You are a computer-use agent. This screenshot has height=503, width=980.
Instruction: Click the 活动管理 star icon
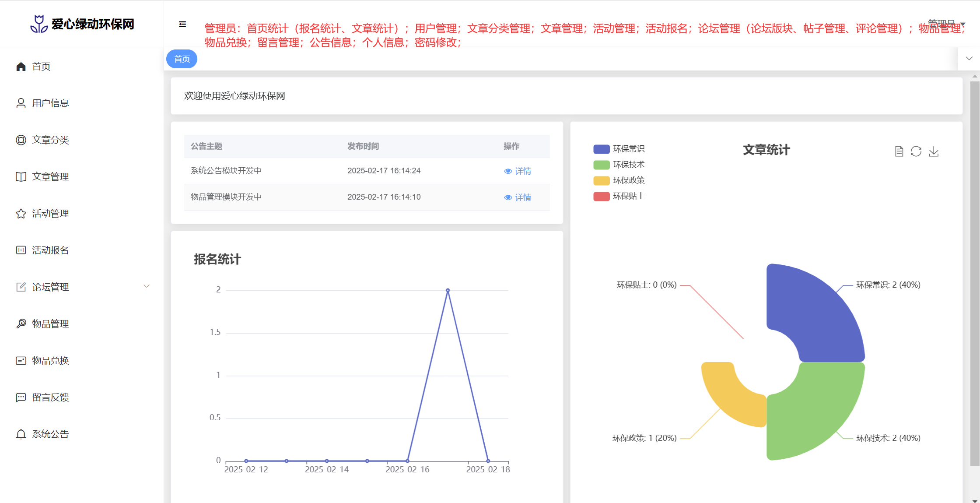pyautogui.click(x=21, y=213)
